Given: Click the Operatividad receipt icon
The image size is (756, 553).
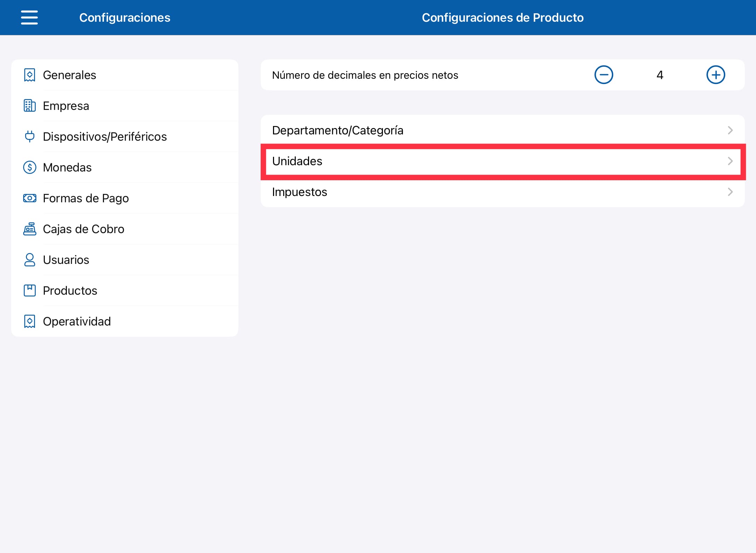Looking at the screenshot, I should (x=30, y=321).
